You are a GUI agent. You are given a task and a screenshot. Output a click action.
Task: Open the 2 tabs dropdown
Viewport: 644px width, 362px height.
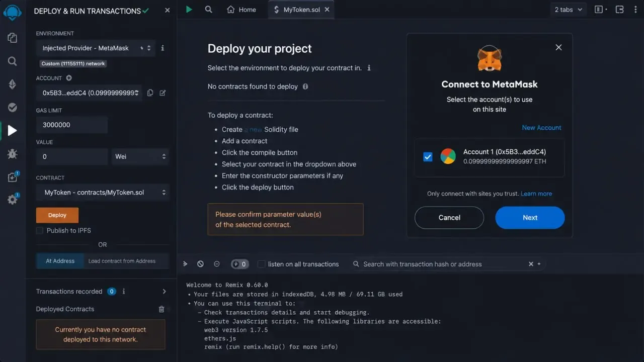569,10
